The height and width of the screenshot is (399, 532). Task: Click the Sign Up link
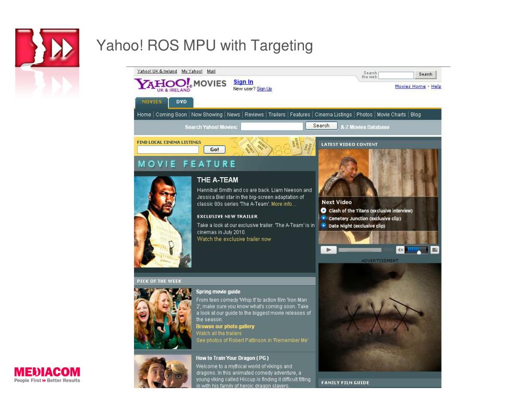click(264, 89)
